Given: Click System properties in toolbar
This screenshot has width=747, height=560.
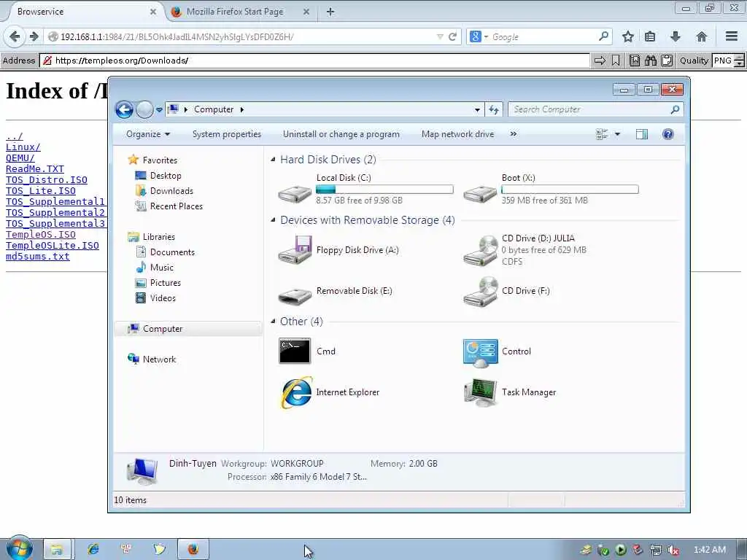Looking at the screenshot, I should point(227,134).
